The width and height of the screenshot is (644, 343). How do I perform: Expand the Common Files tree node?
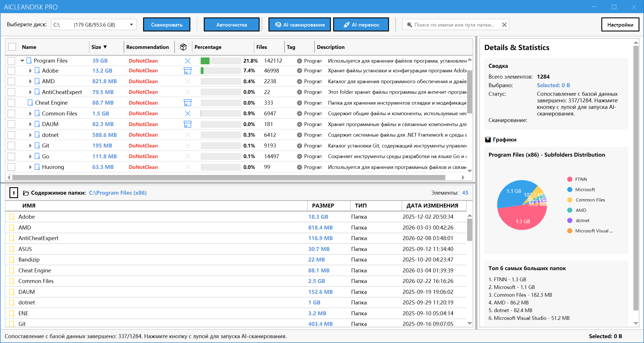(x=30, y=113)
